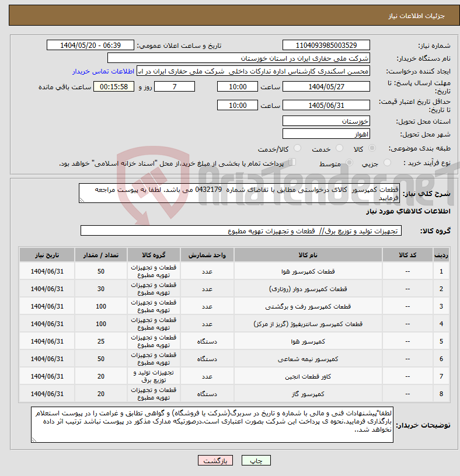Click row item قطعات کمپرسور سانتریفیوژ
The image size is (460, 476).
[x=308, y=324]
